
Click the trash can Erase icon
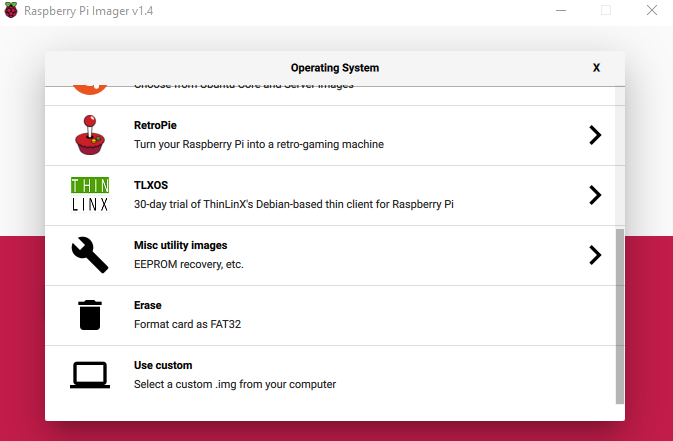[90, 315]
